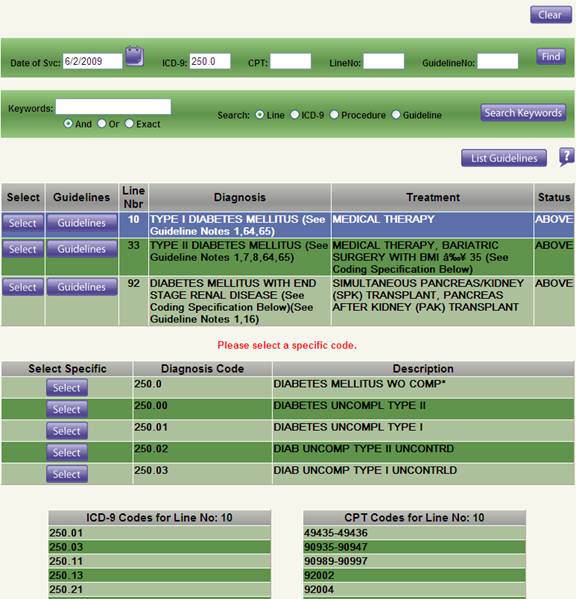Viewport: 576px width, 599px height.
Task: Choose the Exact keyword match option
Action: (129, 124)
